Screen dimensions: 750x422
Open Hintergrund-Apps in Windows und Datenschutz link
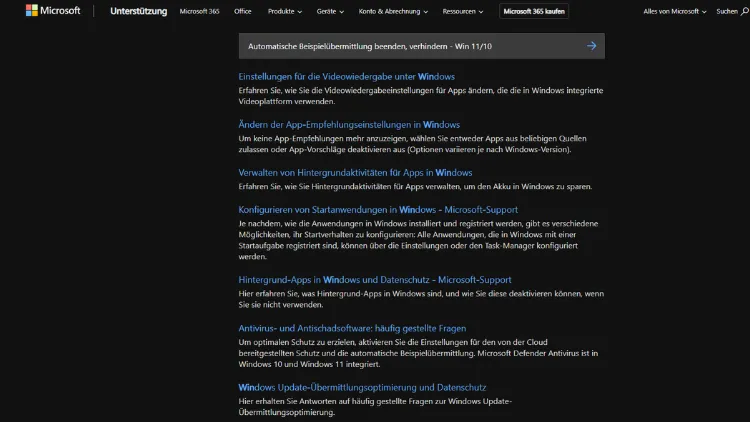pos(375,279)
